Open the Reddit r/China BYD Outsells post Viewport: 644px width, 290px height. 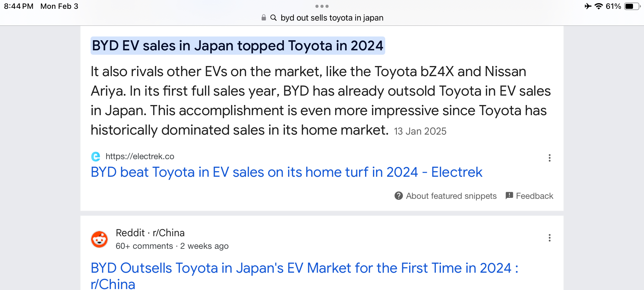(304, 268)
